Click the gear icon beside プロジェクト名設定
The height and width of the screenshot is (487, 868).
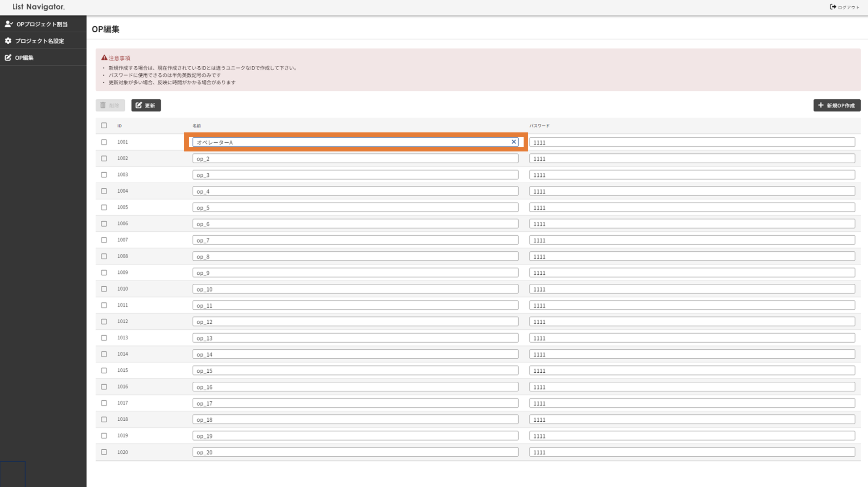[8, 41]
